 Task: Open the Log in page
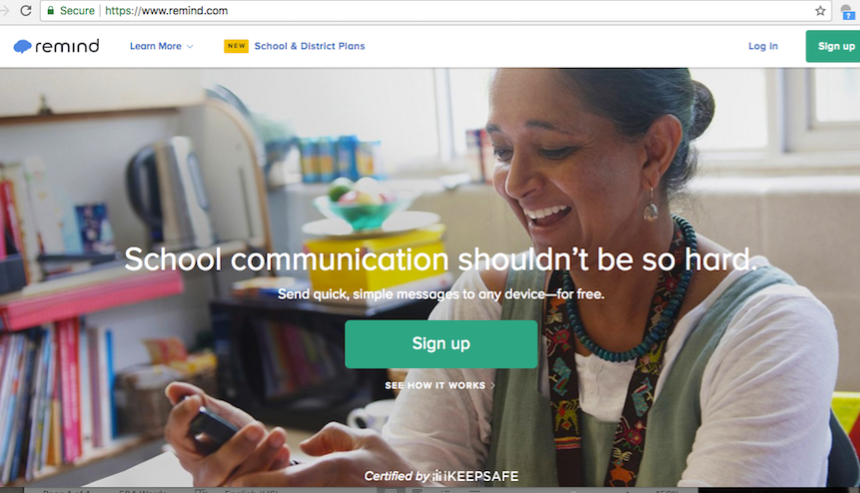[x=763, y=46]
